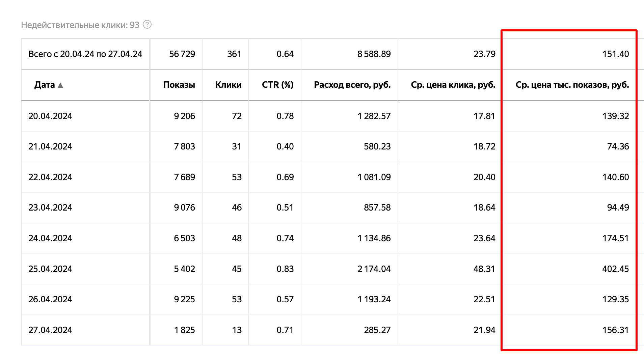Select the total impressions 56 729

(x=182, y=54)
